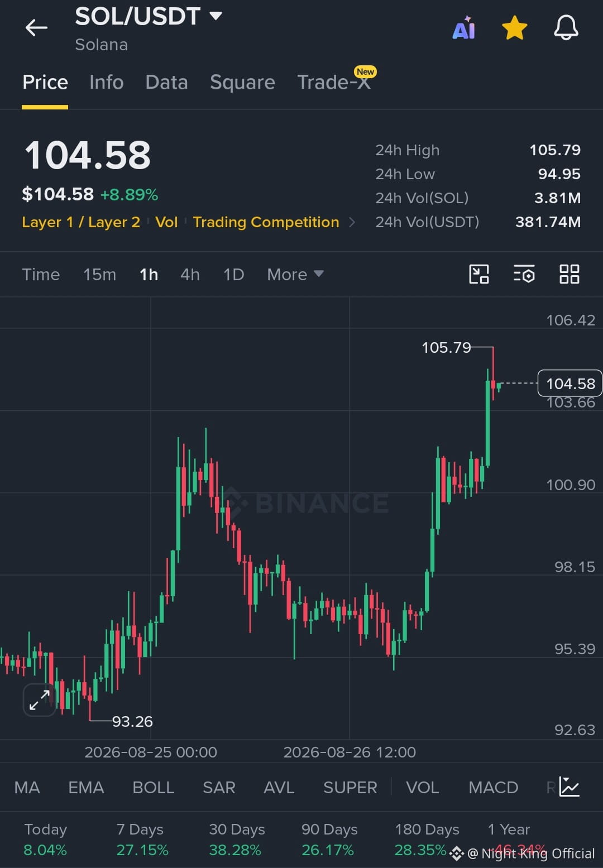Expand chart to fullscreen

(40, 699)
